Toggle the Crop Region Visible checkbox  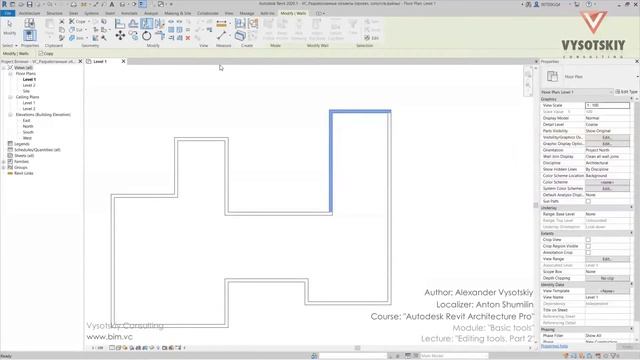(x=588, y=246)
